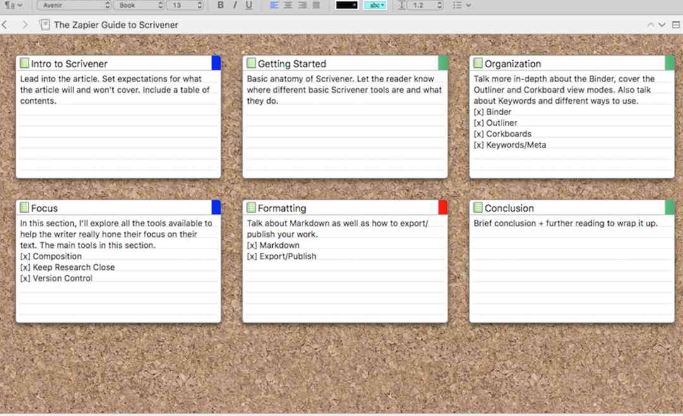Image resolution: width=683 pixels, height=416 pixels.
Task: Click the '[x] Composition' line in Focus
Action: click(x=51, y=256)
